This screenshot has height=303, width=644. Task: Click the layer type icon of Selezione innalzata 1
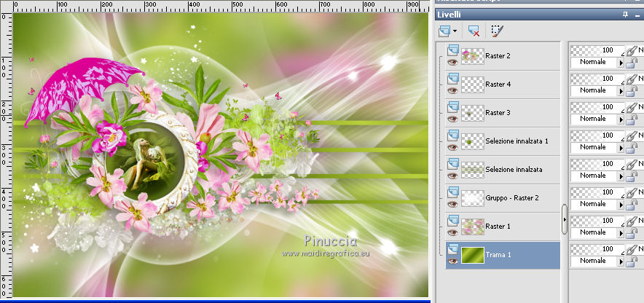452,135
